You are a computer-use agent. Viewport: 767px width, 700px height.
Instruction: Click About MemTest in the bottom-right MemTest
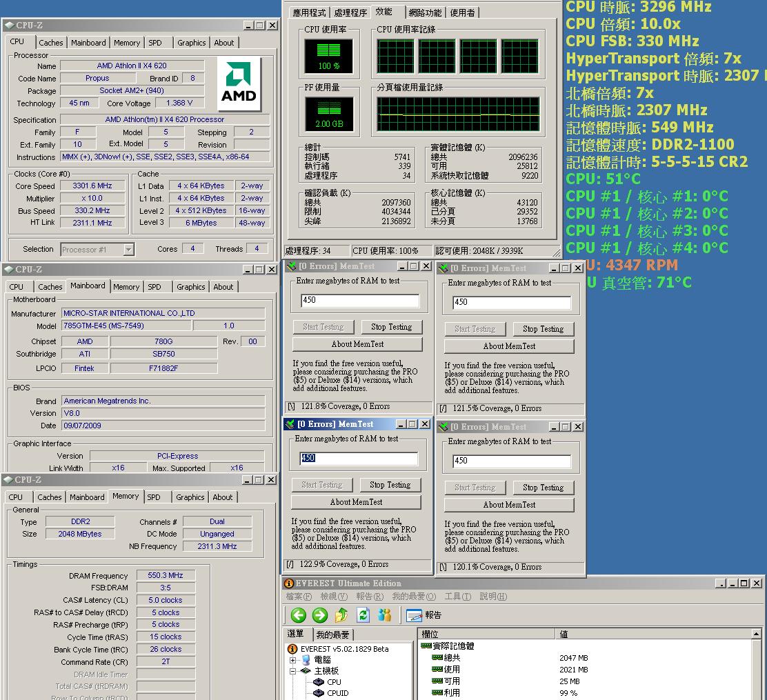pyautogui.click(x=509, y=505)
